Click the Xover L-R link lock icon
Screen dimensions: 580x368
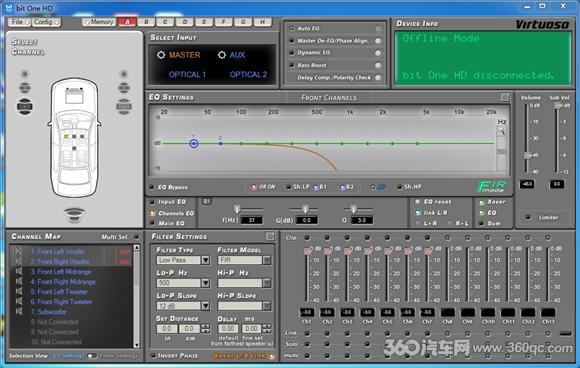(272, 356)
